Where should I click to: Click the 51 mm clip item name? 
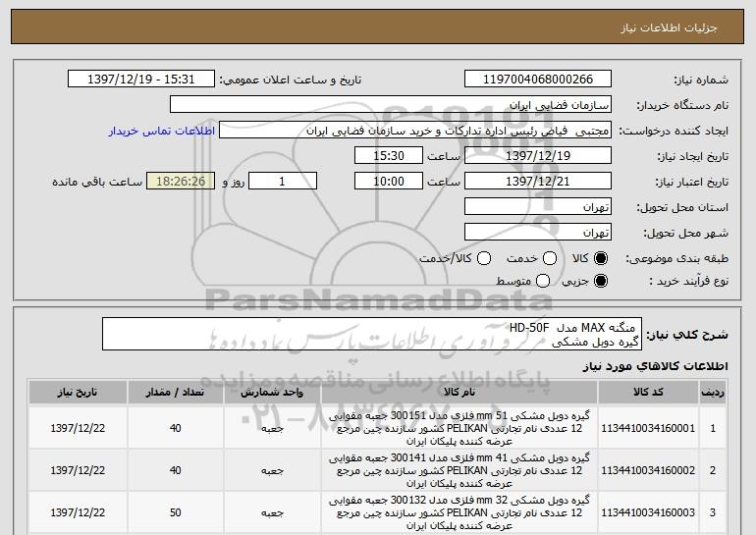[x=459, y=428]
